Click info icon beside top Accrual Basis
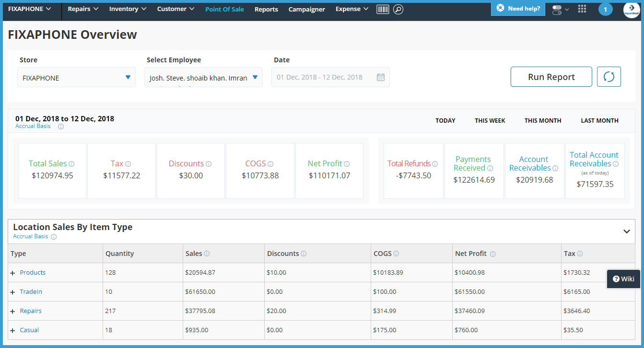The image size is (644, 348). pyautogui.click(x=61, y=127)
